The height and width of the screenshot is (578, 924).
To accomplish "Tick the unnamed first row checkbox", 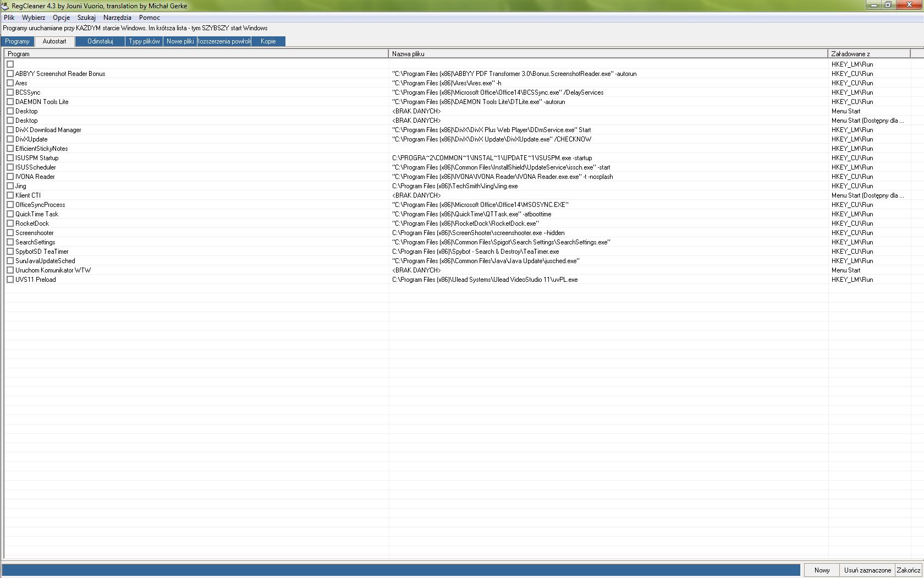I will pos(10,64).
